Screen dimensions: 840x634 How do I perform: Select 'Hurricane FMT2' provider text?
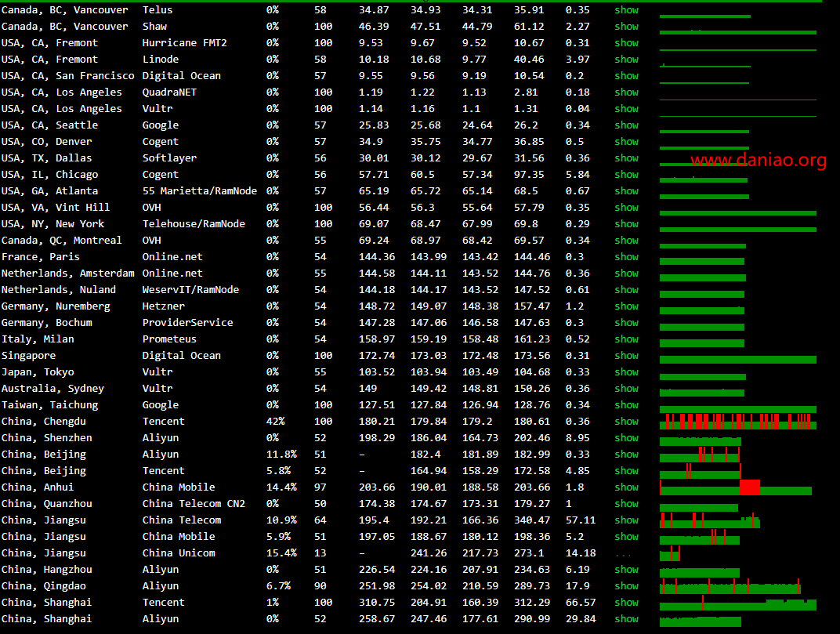point(184,43)
